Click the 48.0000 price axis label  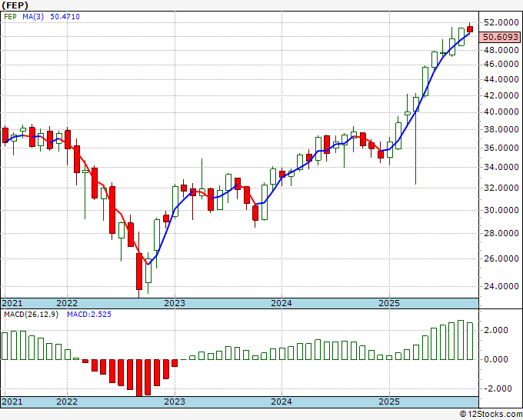(x=501, y=50)
